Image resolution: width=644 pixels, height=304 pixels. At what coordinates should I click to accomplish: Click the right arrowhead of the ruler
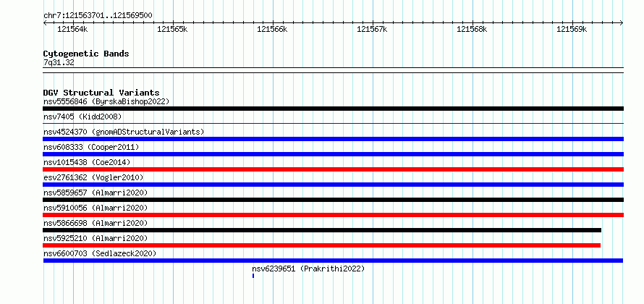(x=622, y=22)
